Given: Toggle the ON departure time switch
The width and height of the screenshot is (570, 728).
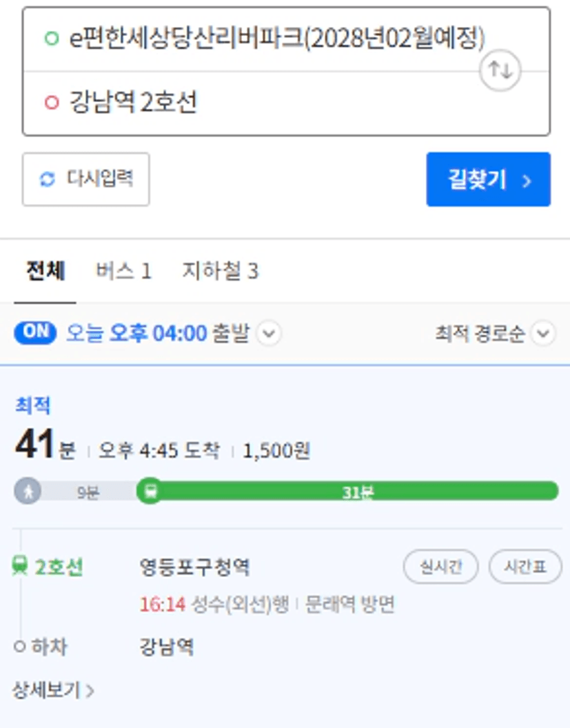Looking at the screenshot, I should (37, 333).
